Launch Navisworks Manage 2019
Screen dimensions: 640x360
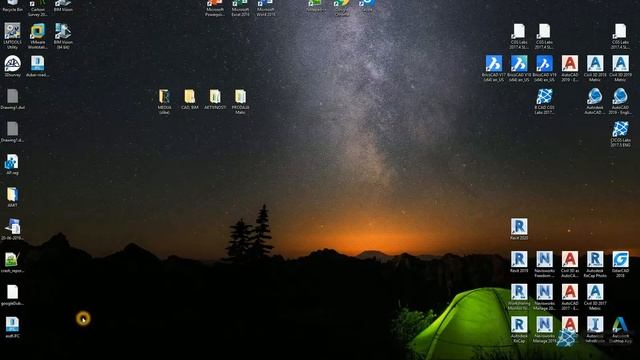point(544,329)
